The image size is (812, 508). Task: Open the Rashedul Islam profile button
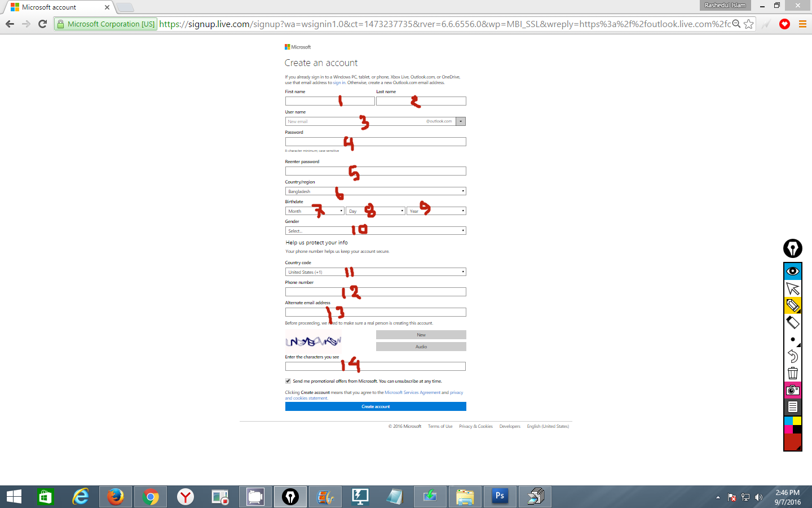coord(725,5)
